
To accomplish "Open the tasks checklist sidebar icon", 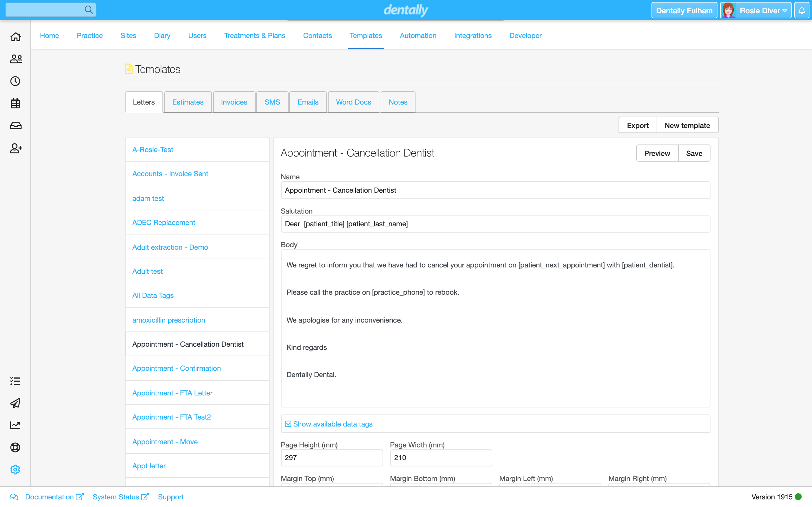I will pyautogui.click(x=16, y=381).
